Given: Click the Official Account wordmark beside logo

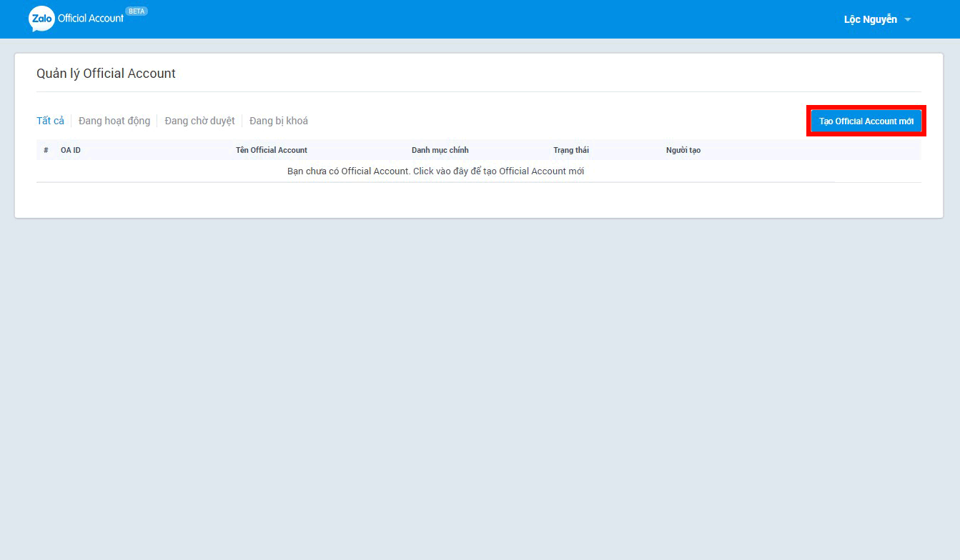Looking at the screenshot, I should click(91, 19).
